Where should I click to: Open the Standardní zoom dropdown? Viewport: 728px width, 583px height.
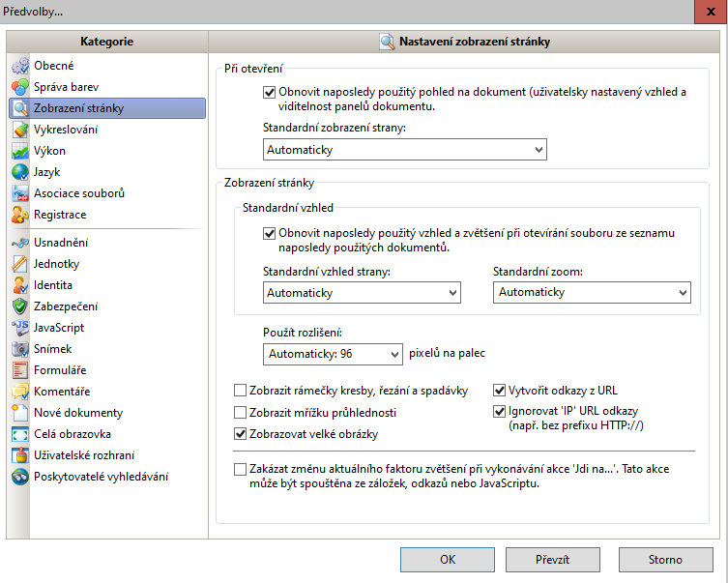(592, 292)
